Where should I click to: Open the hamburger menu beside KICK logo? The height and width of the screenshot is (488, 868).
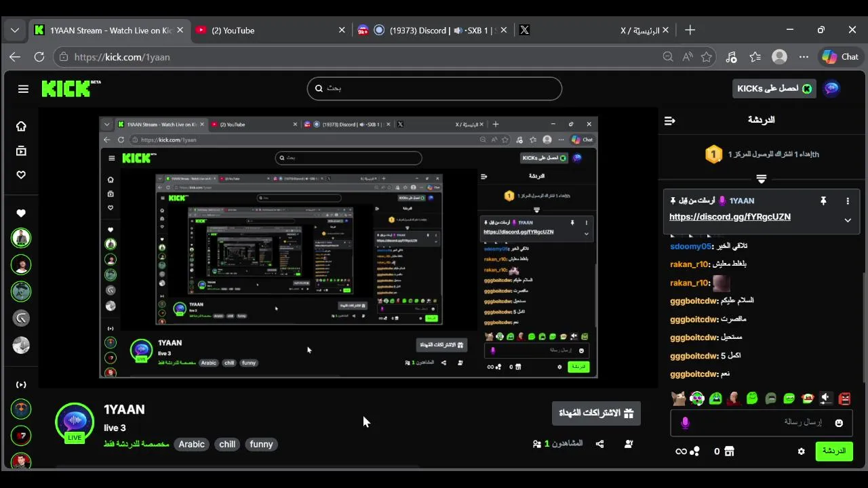(23, 89)
